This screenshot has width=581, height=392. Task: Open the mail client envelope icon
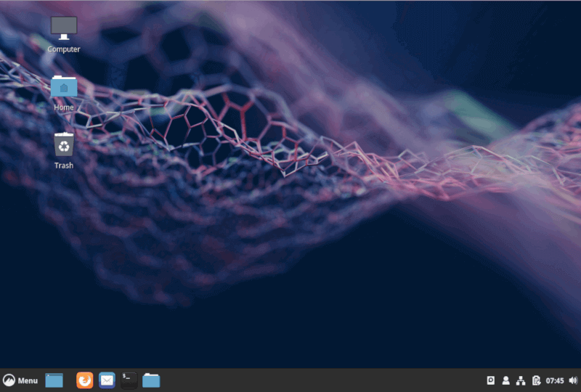point(107,380)
